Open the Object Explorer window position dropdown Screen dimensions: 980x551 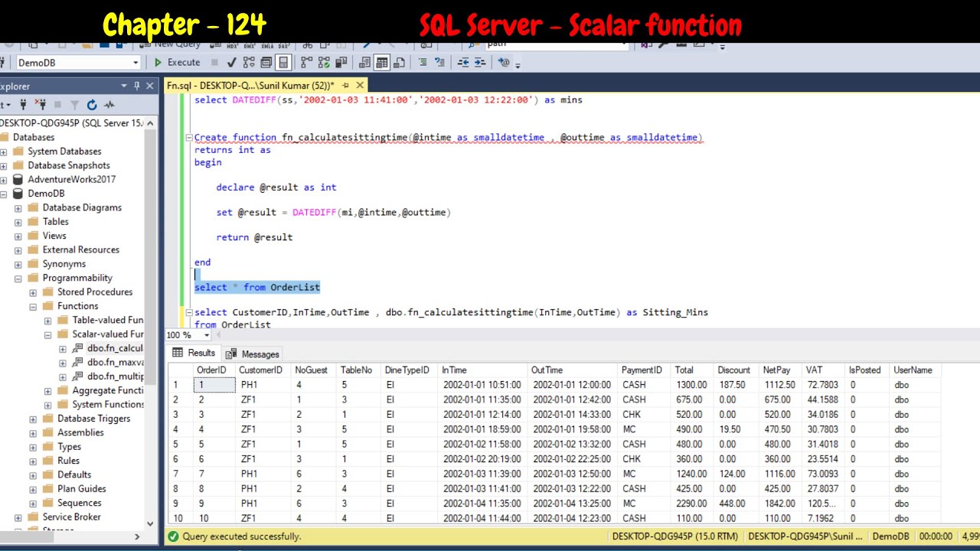click(x=124, y=86)
